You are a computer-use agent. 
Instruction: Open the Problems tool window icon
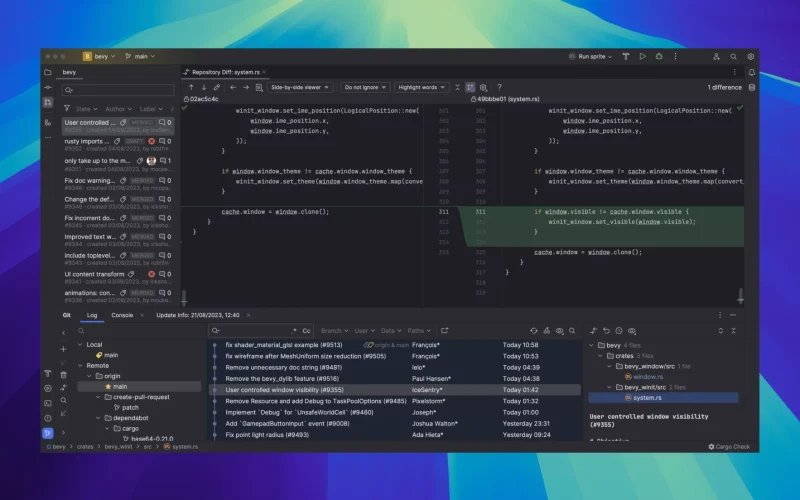click(x=47, y=418)
